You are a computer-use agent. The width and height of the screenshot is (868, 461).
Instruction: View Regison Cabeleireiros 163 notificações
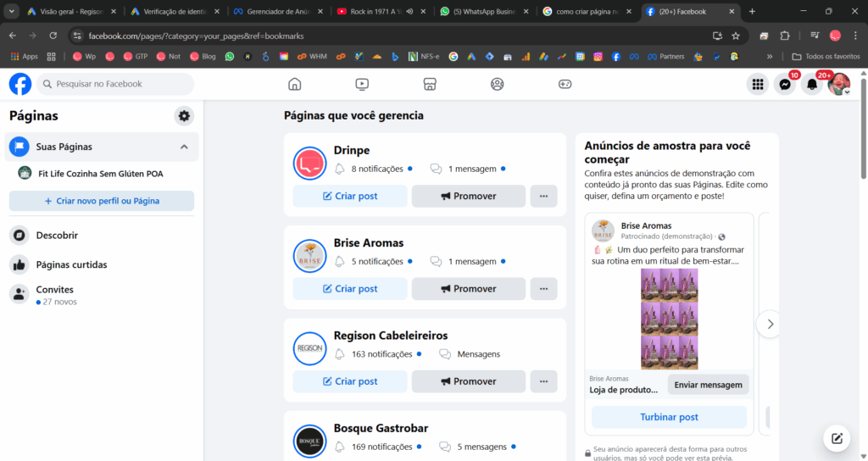point(378,354)
